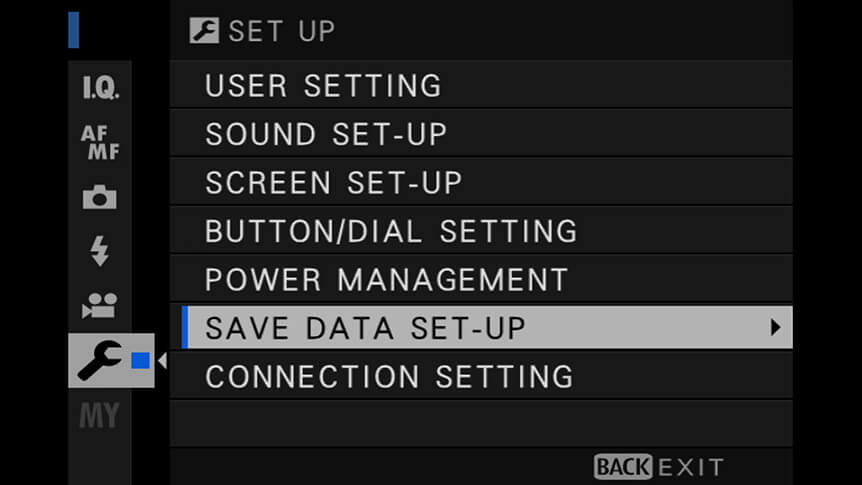The width and height of the screenshot is (862, 485).
Task: Select POWER MANAGEMENT entry
Action: [481, 279]
